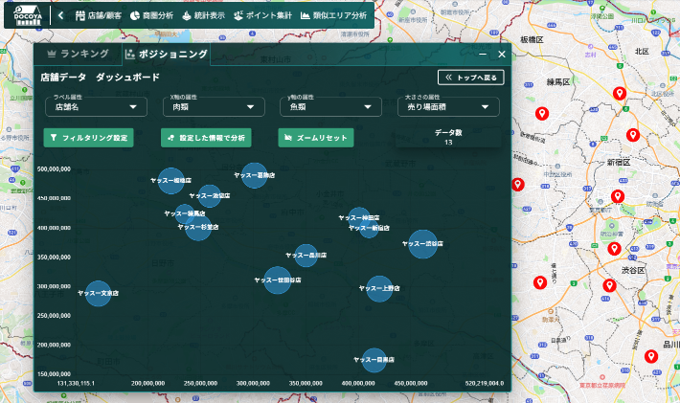The width and height of the screenshot is (680, 403).
Task: Open the ポイント集計 menu
Action: (259, 15)
